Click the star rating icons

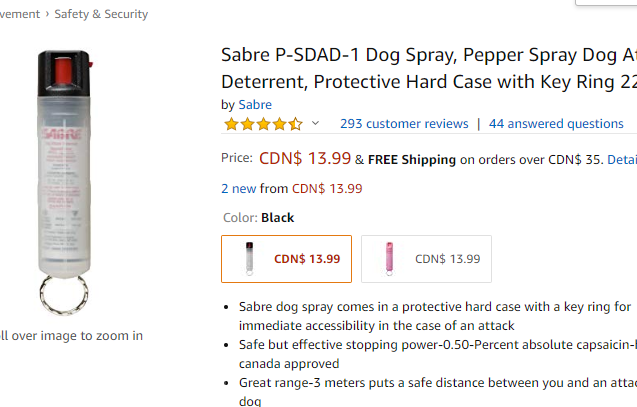pos(262,124)
